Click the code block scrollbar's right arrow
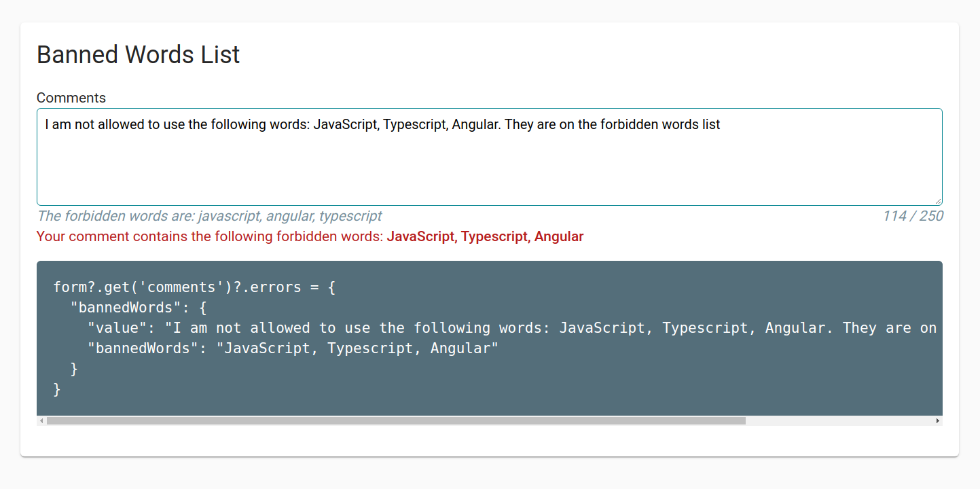 938,421
